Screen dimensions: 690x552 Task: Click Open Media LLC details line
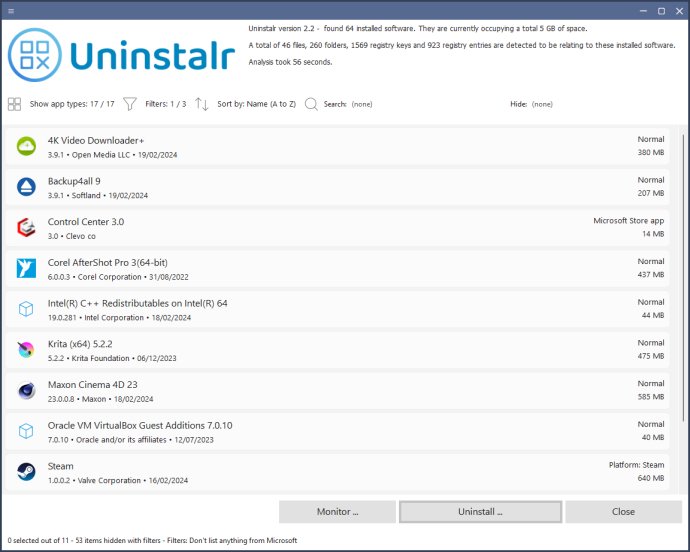coord(113,155)
